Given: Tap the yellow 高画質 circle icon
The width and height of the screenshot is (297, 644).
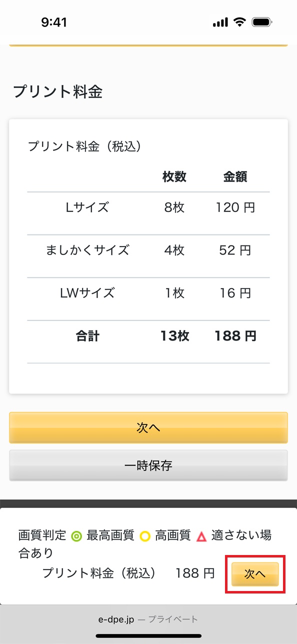Looking at the screenshot, I should [x=145, y=536].
